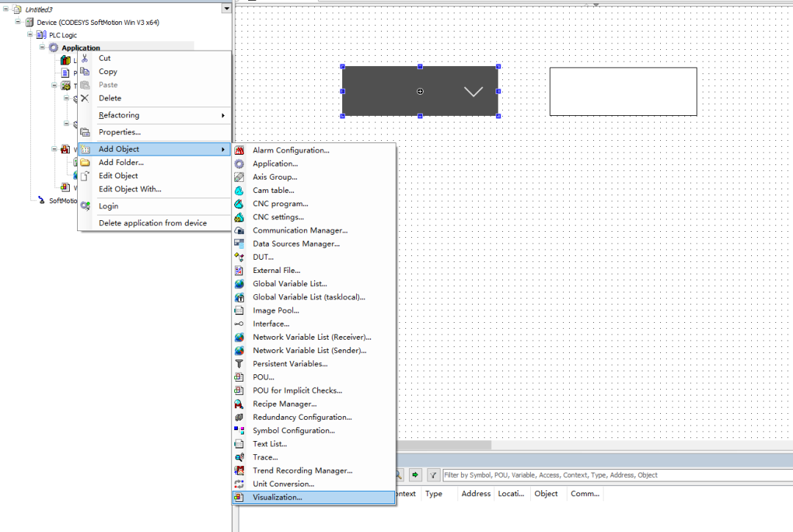The height and width of the screenshot is (532, 793).
Task: Collapse the Application node
Action: click(x=43, y=47)
